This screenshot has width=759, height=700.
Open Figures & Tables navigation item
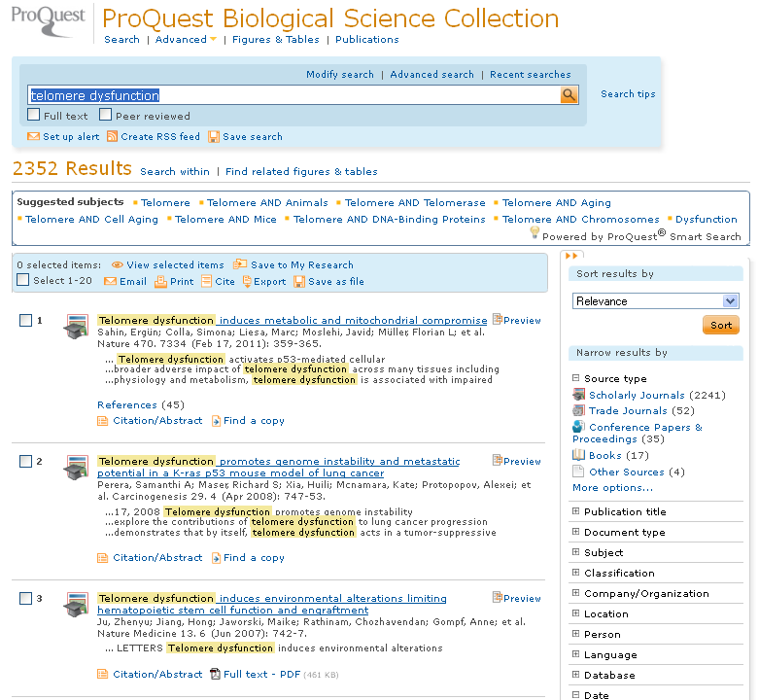click(275, 39)
